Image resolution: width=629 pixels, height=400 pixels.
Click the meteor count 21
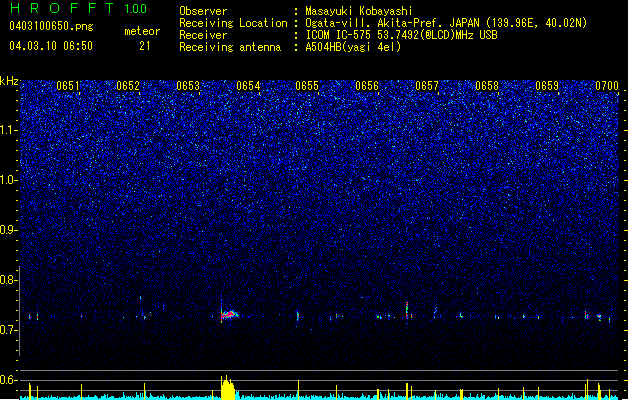point(144,46)
